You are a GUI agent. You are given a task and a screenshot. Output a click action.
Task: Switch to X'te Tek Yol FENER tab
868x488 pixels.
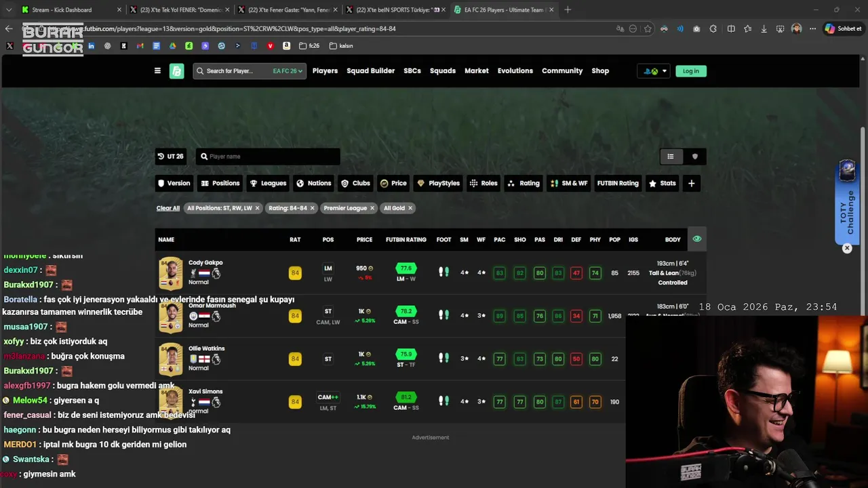pos(180,9)
